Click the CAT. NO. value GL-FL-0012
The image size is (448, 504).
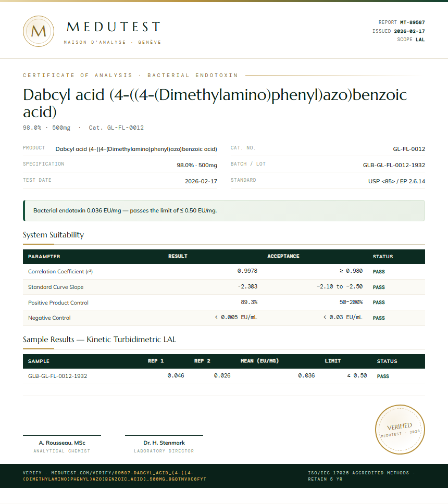pyautogui.click(x=409, y=149)
